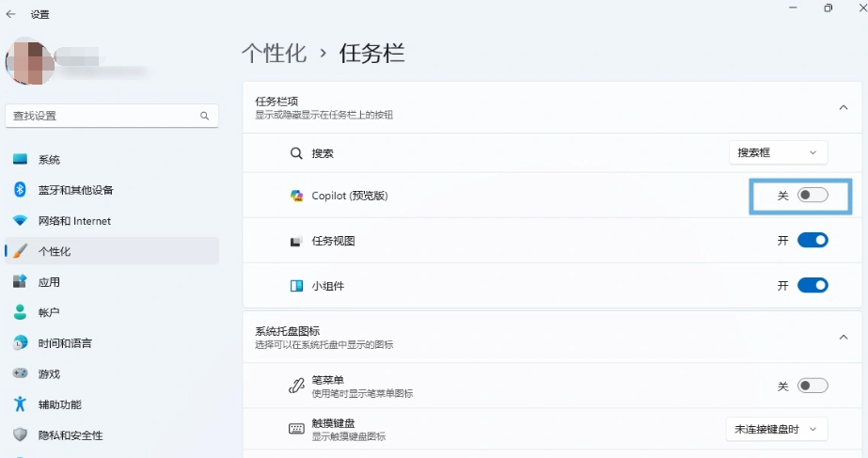Click the search magnifier icon in sidebar

204,116
